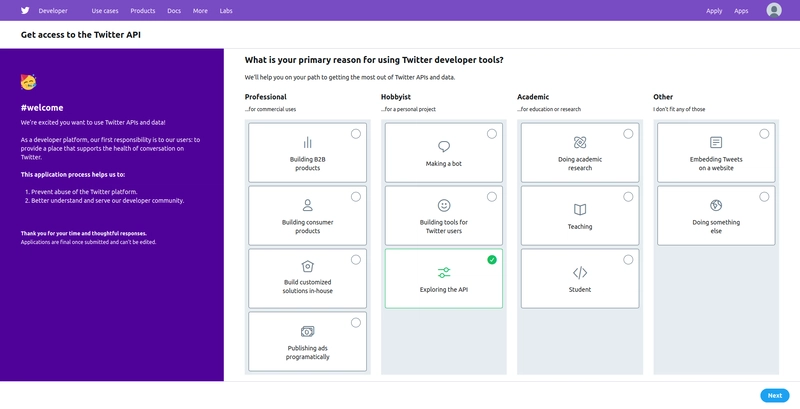Click the money icon for Publishing ads
The image size is (800, 409).
pyautogui.click(x=307, y=331)
